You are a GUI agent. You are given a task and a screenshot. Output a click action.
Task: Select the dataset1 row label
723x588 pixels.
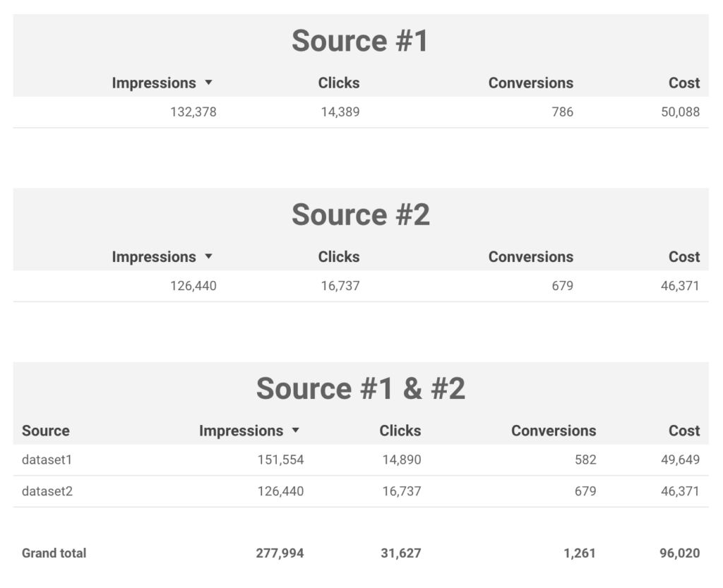[47, 460]
